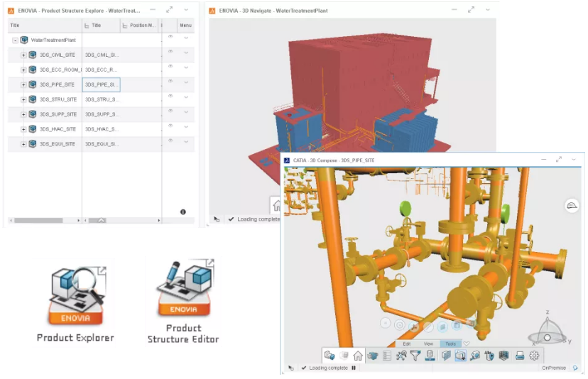Click the filter funnel icon in CATIA toolbar

415,356
